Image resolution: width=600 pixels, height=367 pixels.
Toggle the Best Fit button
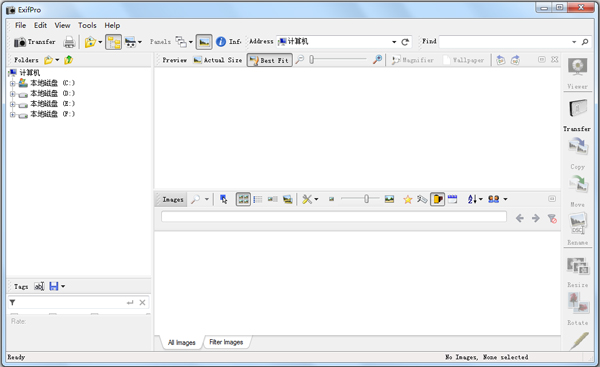pos(269,60)
